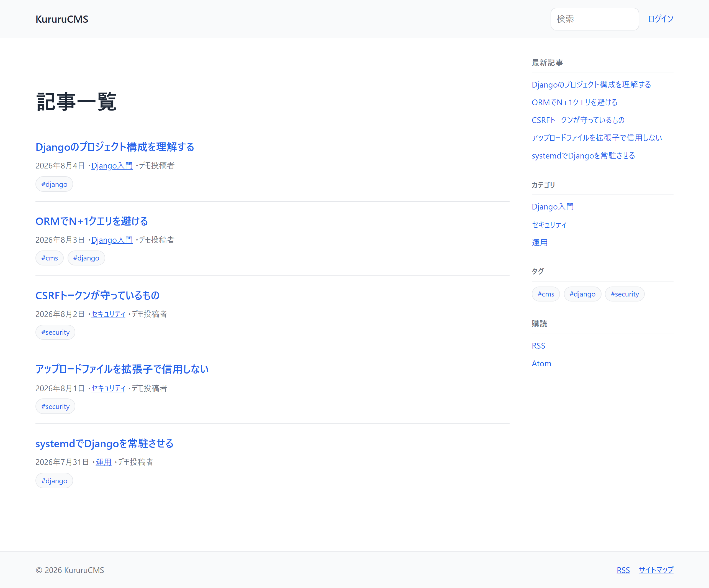Select #django tag under Djangoのプロジェクト構成 article
The image size is (709, 588).
[54, 184]
